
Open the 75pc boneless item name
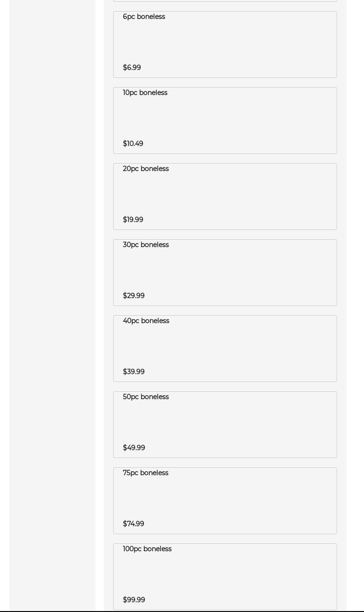(x=146, y=473)
